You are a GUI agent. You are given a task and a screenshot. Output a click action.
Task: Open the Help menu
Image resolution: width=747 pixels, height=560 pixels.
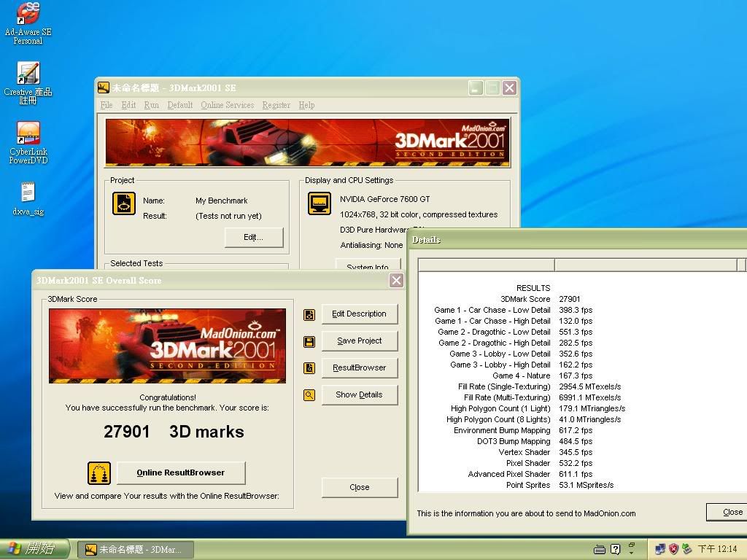(306, 105)
